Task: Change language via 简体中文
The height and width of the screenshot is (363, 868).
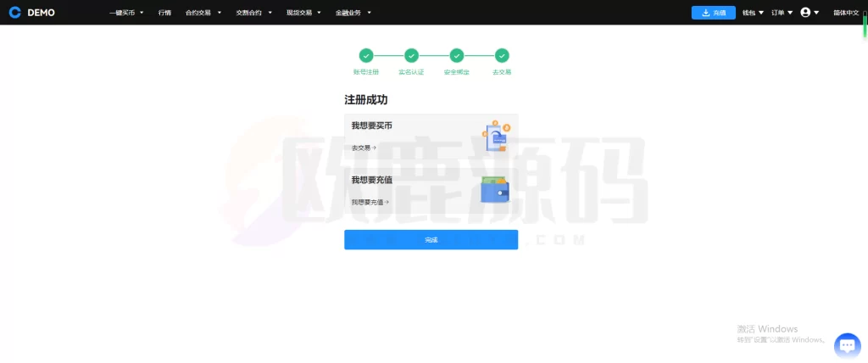Action: 846,12
